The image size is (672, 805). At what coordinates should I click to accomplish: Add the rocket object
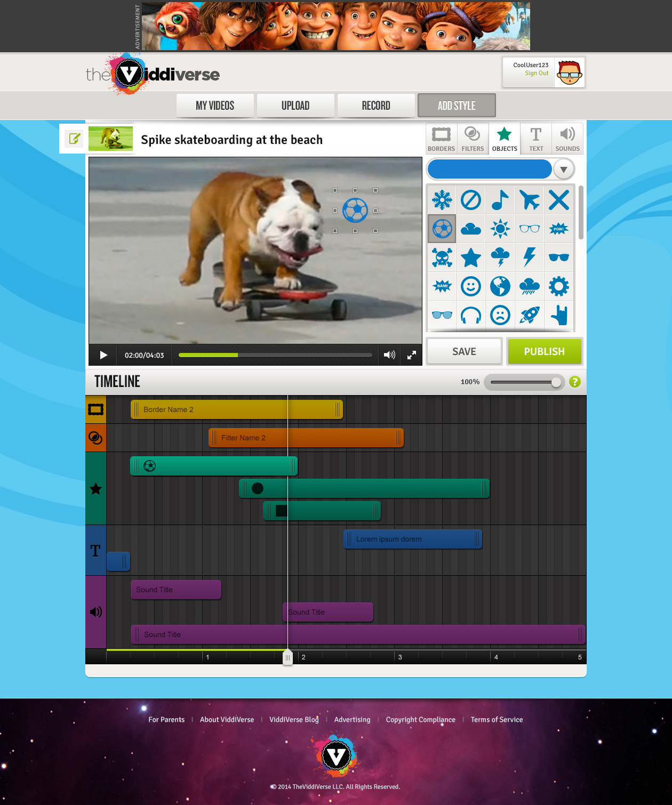click(530, 315)
